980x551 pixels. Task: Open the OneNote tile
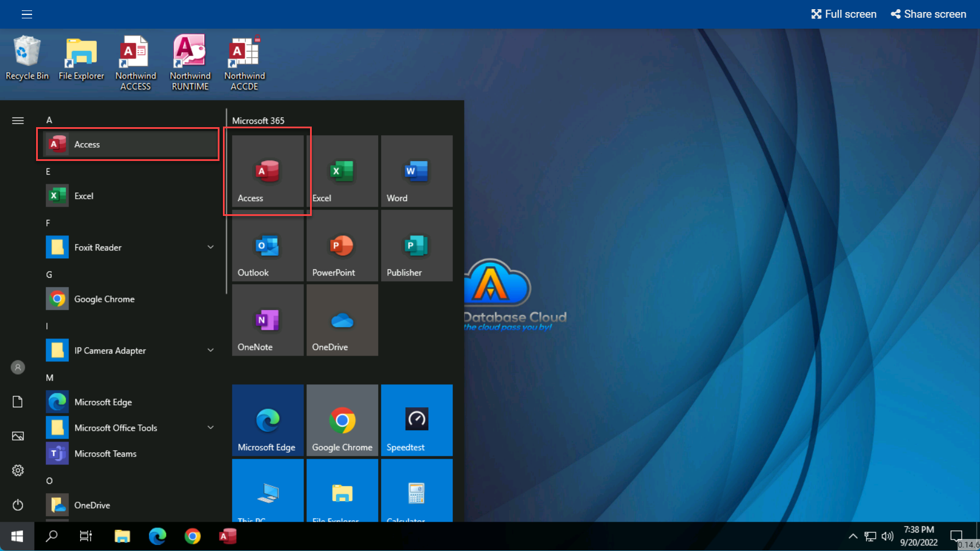(268, 320)
